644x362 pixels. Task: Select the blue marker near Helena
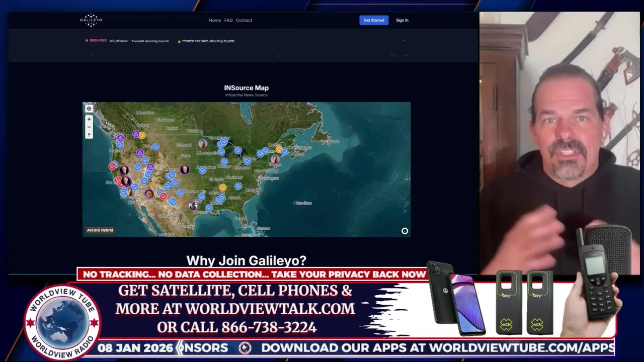(x=155, y=146)
